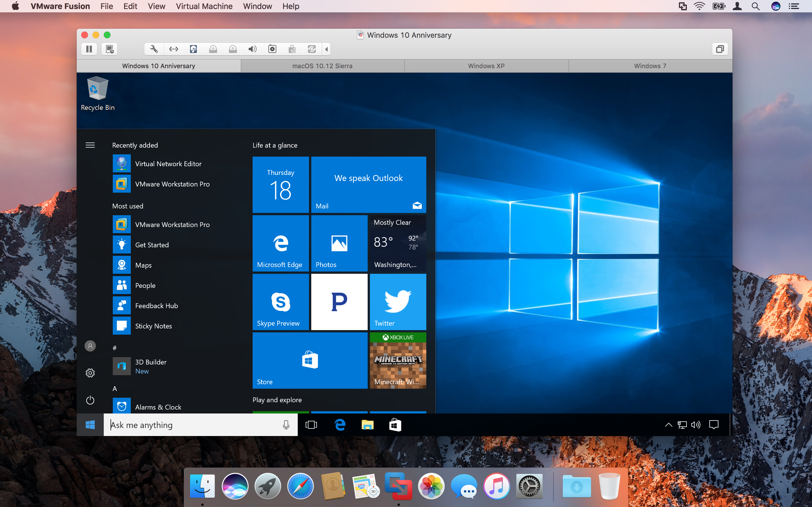Image resolution: width=812 pixels, height=507 pixels.
Task: Expand the Windows XP virtual machine tab
Action: 486,65
